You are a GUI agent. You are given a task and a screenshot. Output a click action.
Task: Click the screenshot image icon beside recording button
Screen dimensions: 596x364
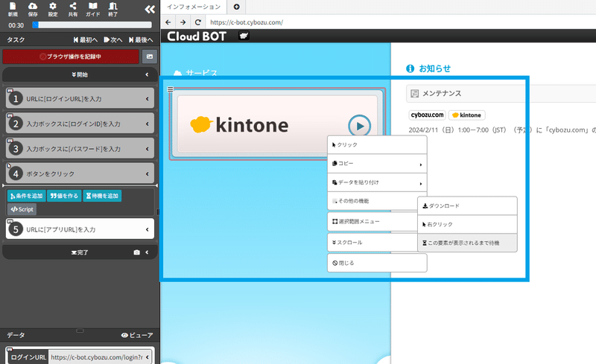150,57
